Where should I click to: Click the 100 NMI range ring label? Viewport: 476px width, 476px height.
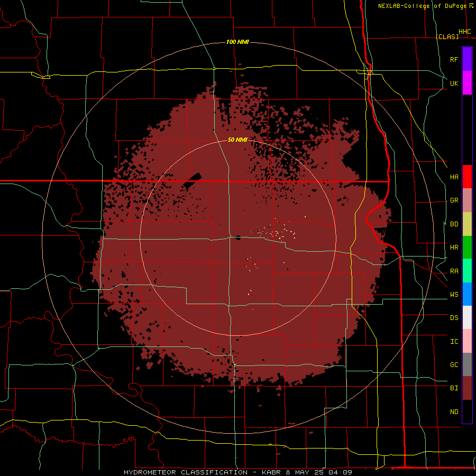(x=237, y=42)
